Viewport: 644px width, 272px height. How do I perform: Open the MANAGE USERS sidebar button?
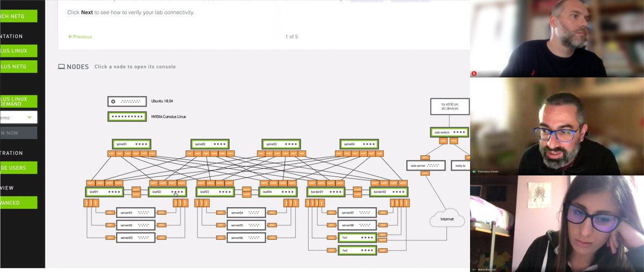19,168
